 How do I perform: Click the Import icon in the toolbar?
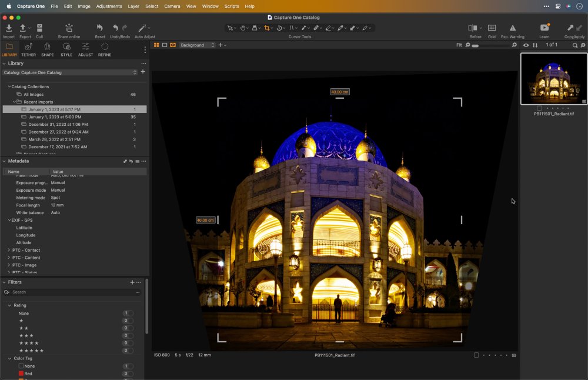point(9,28)
